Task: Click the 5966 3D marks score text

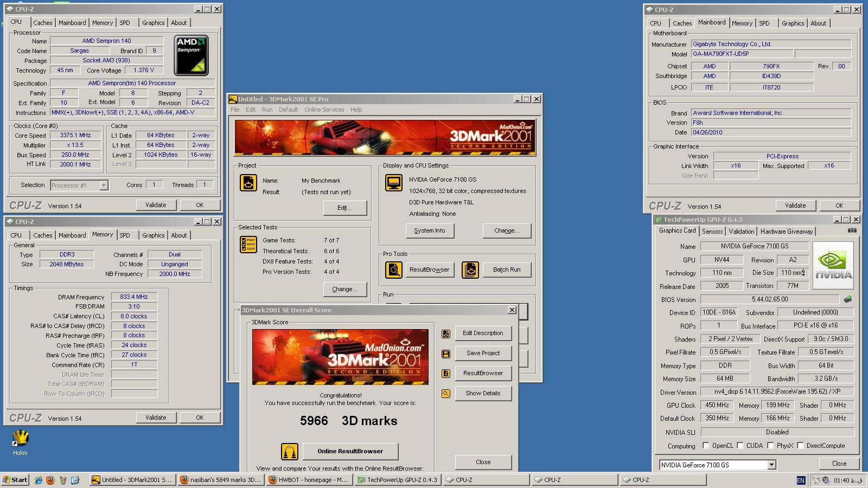Action: [x=349, y=421]
